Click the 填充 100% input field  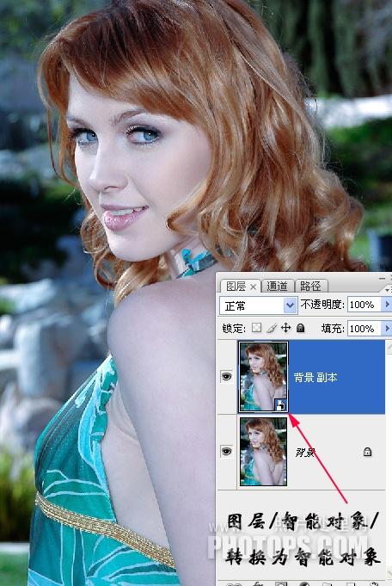(364, 329)
